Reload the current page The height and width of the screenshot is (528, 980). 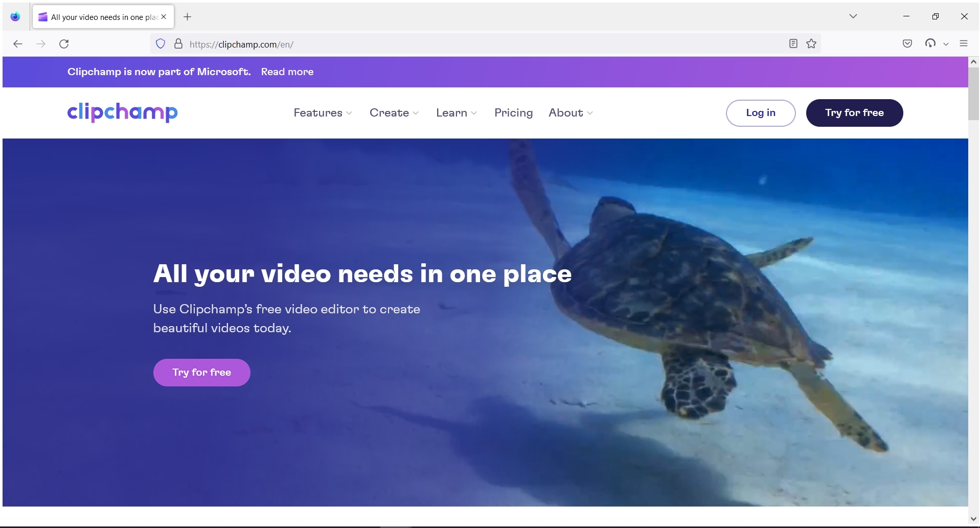pyautogui.click(x=64, y=44)
